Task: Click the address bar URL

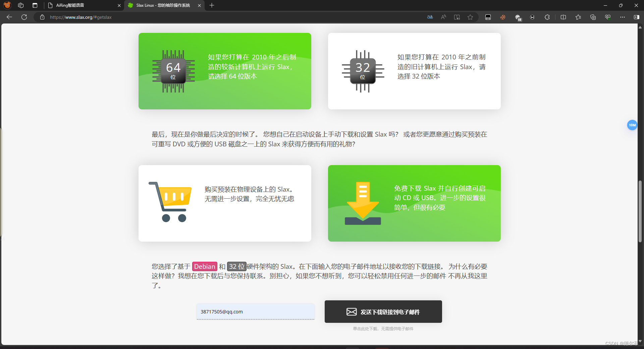Action: point(81,17)
